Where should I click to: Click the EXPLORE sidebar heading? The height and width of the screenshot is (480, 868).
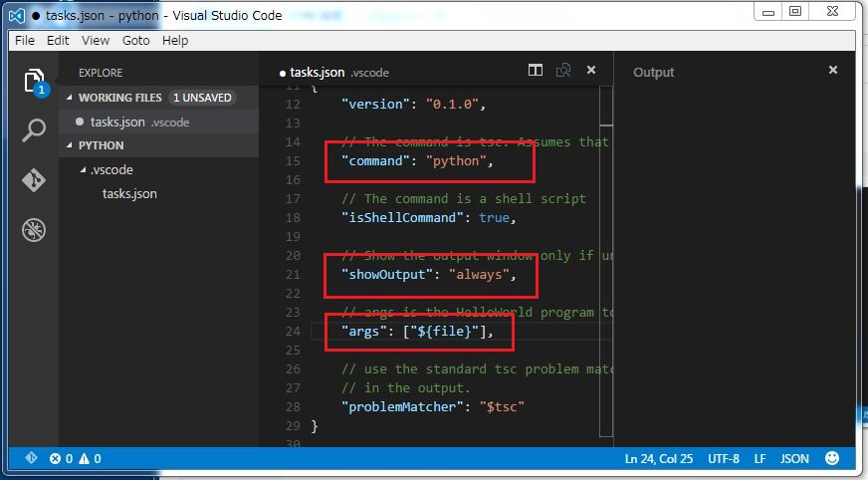click(x=101, y=73)
